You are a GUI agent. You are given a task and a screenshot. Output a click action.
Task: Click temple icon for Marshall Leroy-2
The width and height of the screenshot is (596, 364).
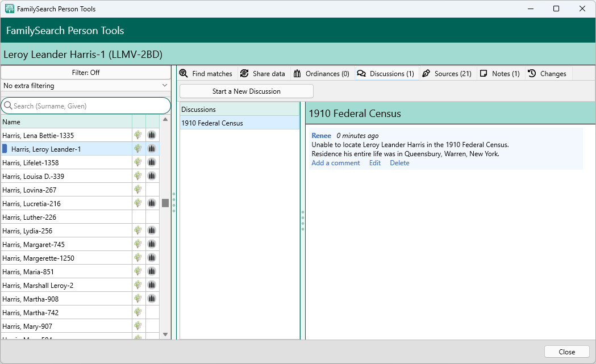152,285
